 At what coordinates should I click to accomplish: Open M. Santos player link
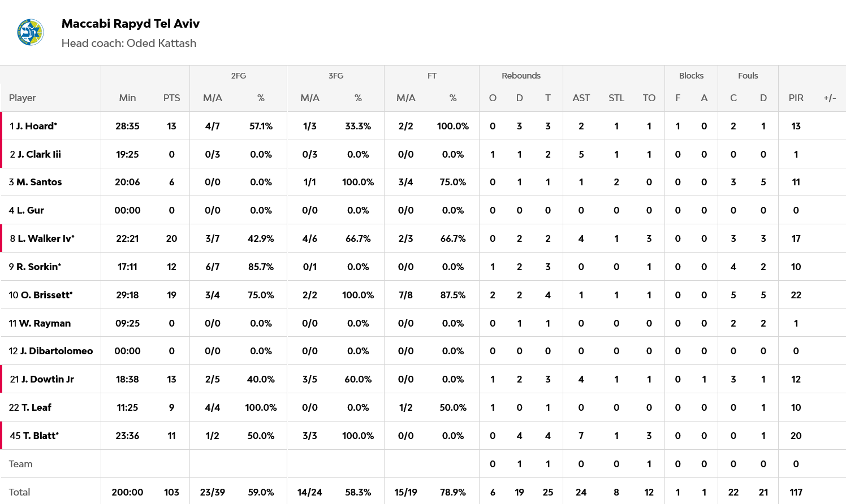pyautogui.click(x=39, y=182)
